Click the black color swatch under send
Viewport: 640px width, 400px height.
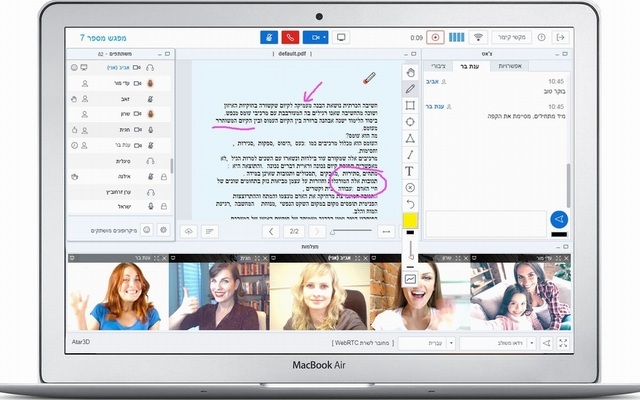click(559, 234)
